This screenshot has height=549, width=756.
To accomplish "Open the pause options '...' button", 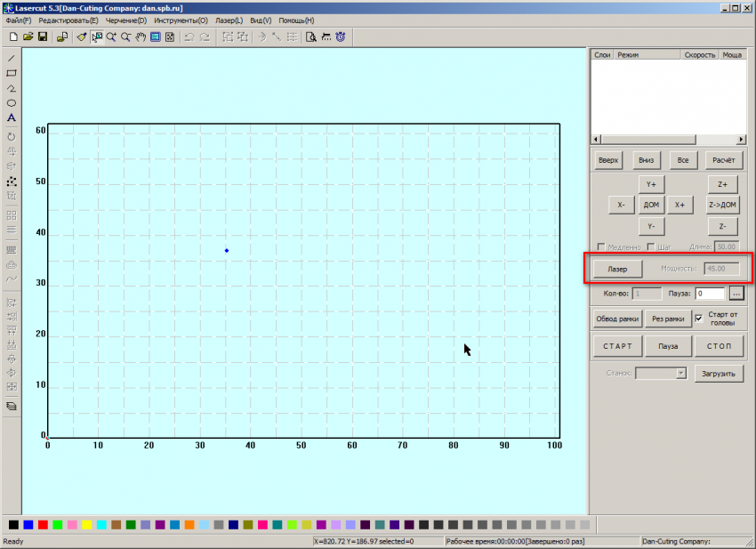I will [x=736, y=293].
